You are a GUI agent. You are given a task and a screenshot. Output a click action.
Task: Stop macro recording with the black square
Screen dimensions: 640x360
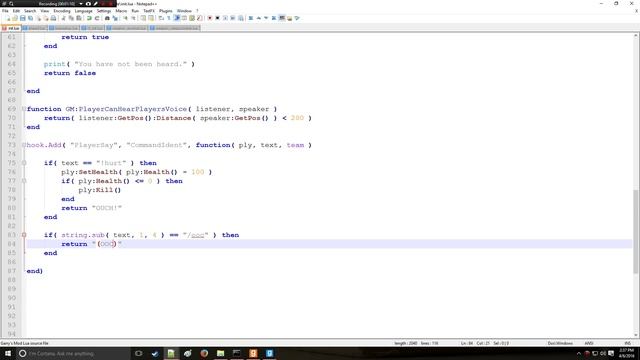point(218,18)
